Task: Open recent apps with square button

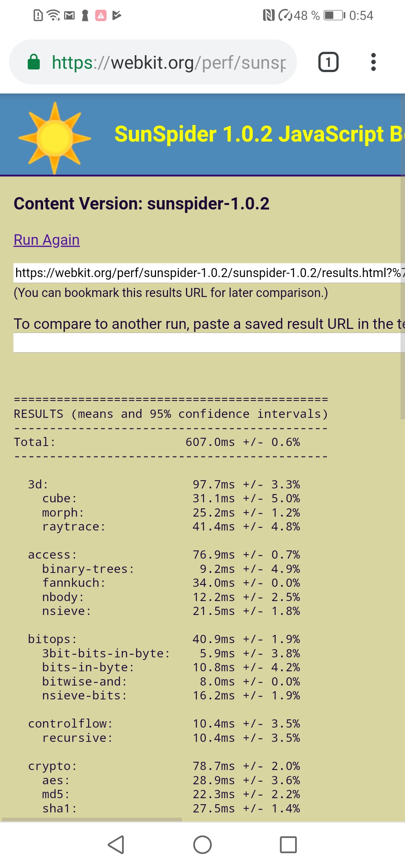Action: point(288,845)
